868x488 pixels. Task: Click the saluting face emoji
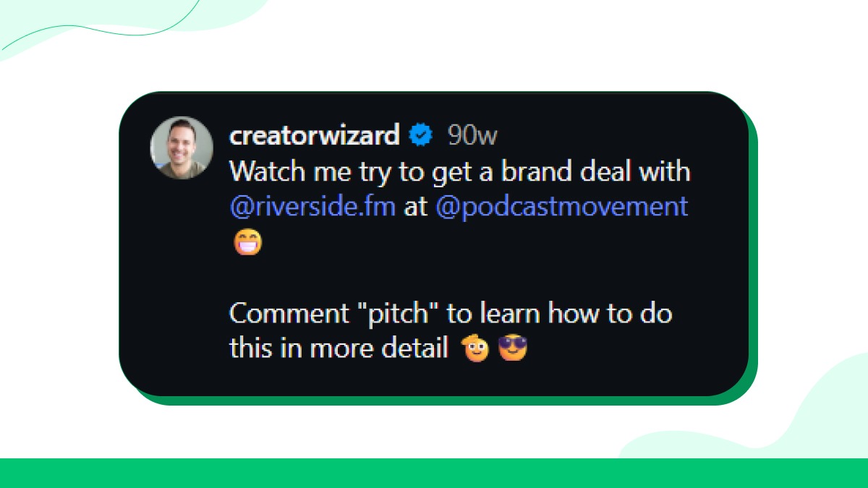click(477, 349)
